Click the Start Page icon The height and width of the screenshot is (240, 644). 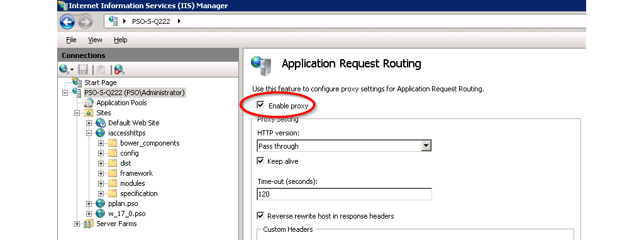tap(77, 83)
